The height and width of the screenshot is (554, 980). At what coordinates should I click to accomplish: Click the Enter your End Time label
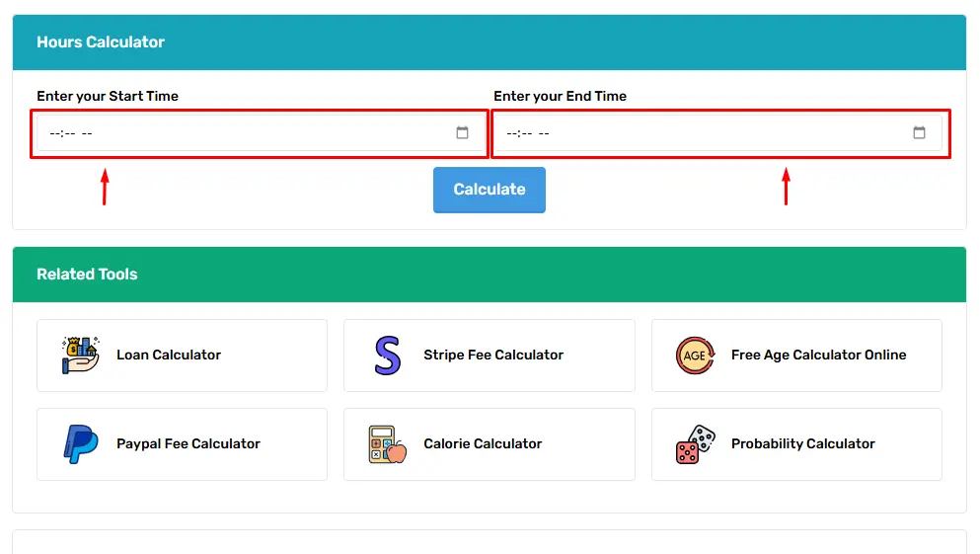(560, 96)
